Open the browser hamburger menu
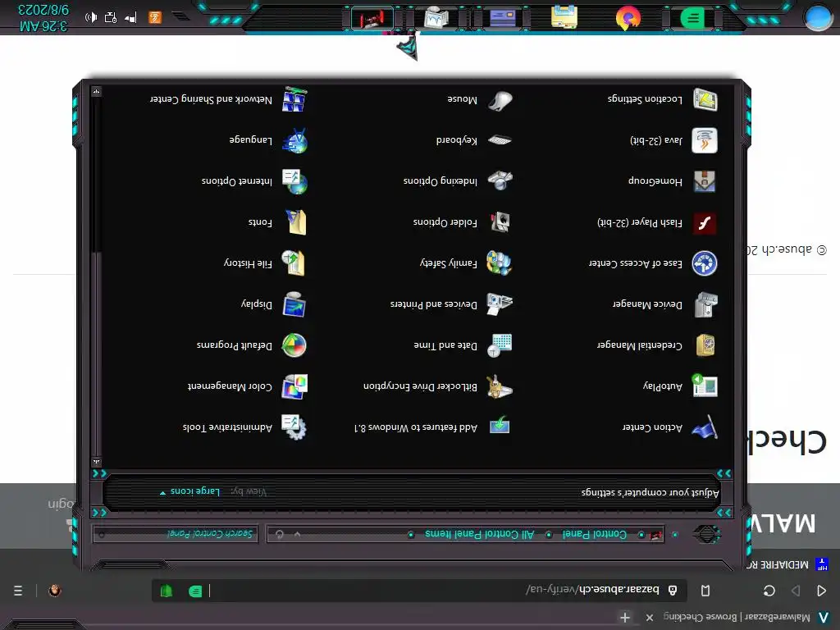 [x=18, y=591]
